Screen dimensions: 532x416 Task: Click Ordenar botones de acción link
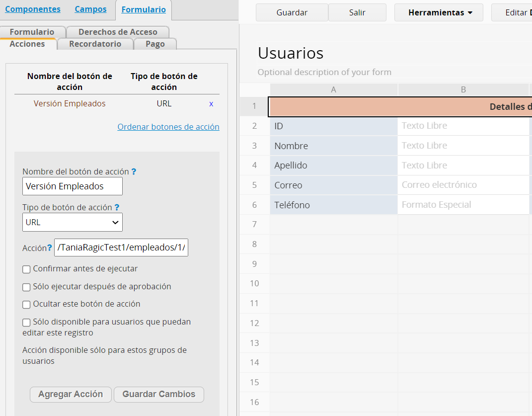[x=168, y=127]
